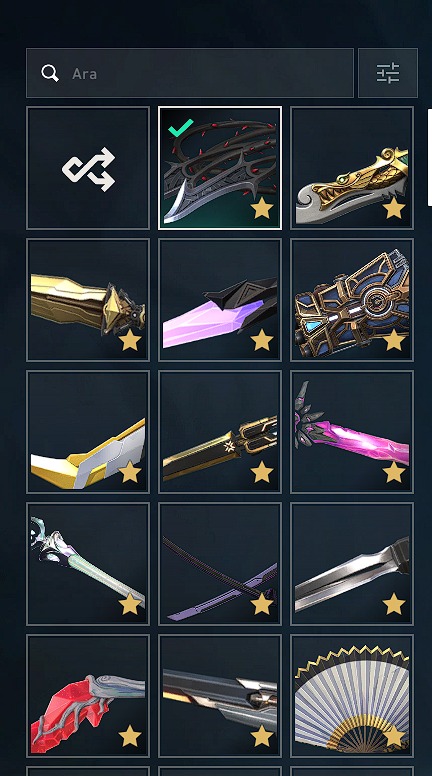Image resolution: width=432 pixels, height=776 pixels.
Task: Select the black and gold sword skin
Action: 220,432
